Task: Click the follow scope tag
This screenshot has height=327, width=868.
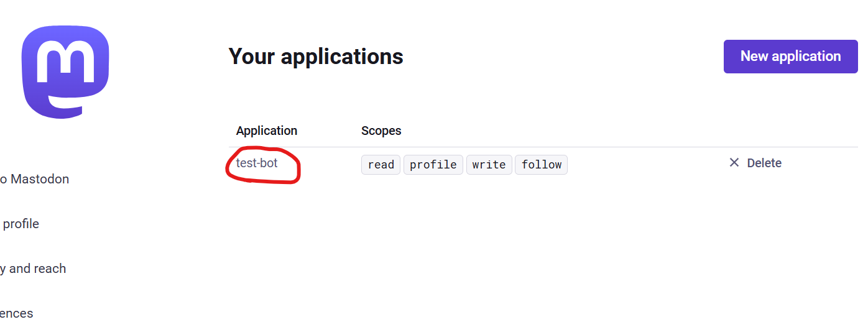Action: pos(541,165)
